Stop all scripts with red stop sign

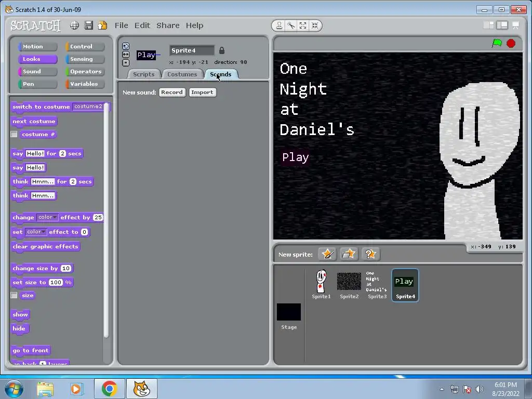point(511,44)
